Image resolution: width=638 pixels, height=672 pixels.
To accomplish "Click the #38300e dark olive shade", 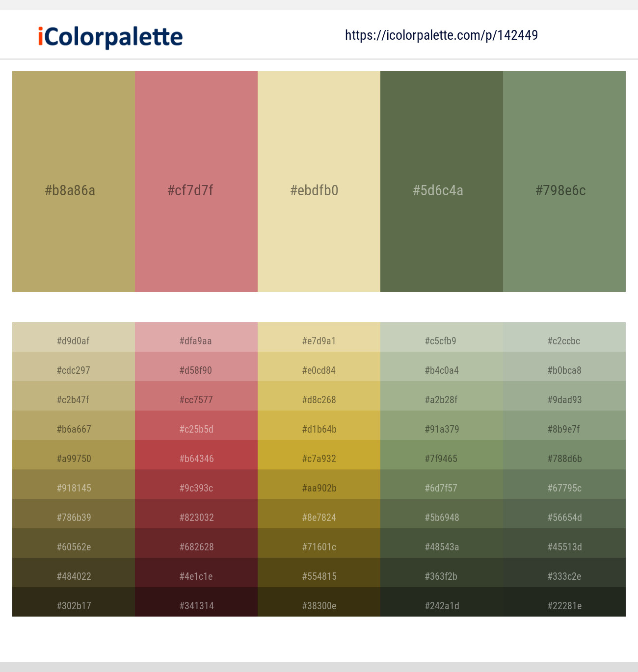I will click(x=319, y=602).
